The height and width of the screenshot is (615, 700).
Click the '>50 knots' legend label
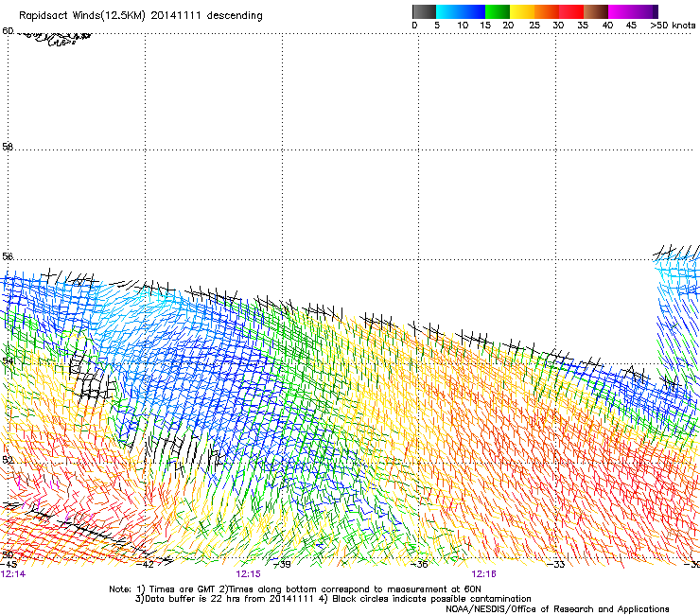coord(673,26)
